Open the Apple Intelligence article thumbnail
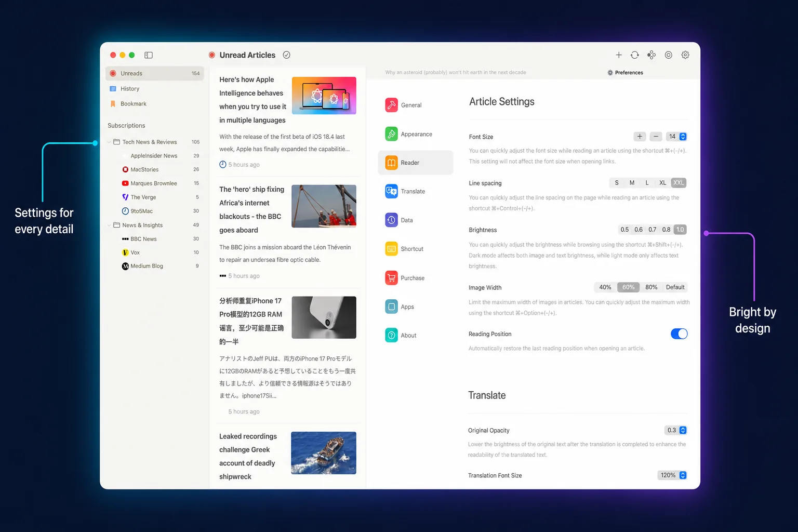798x532 pixels. tap(324, 96)
